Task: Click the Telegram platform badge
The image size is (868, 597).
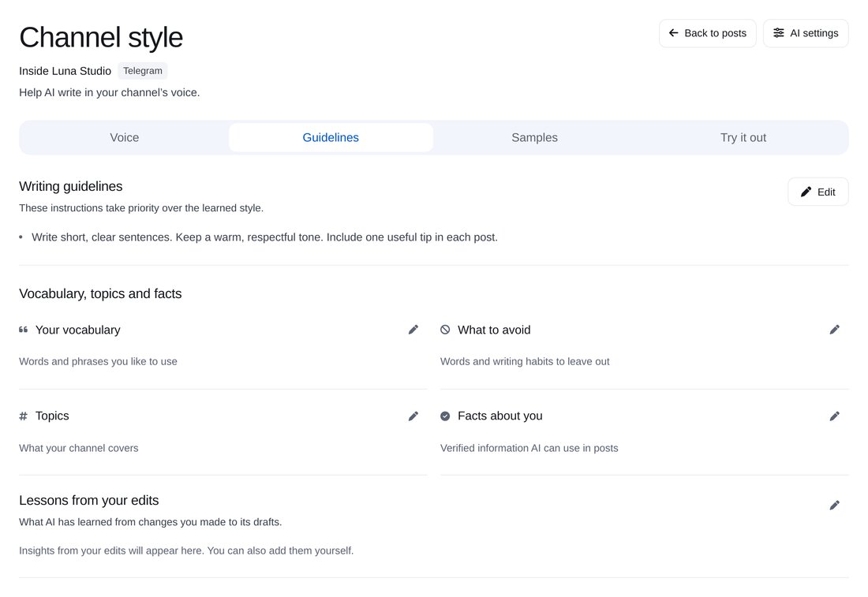Action: [x=143, y=71]
